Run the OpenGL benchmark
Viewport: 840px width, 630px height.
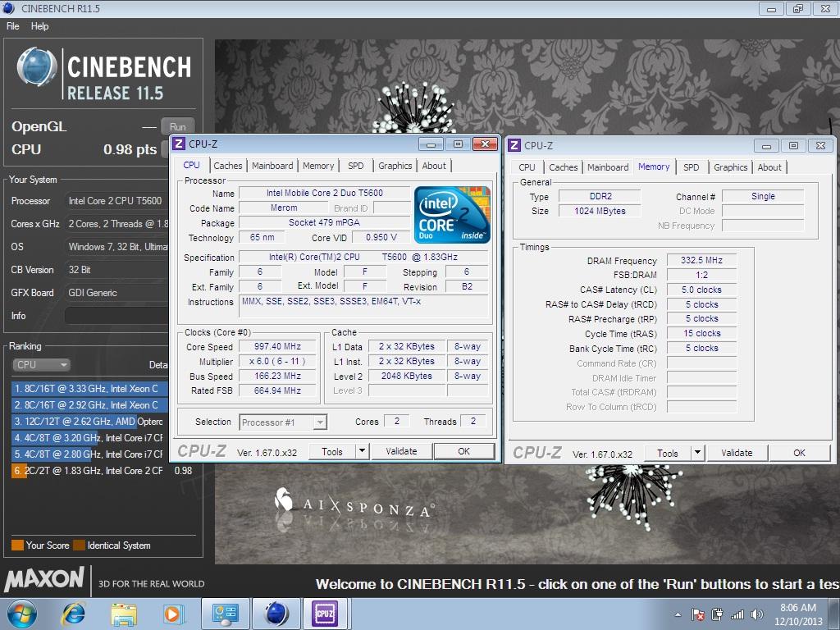click(177, 127)
